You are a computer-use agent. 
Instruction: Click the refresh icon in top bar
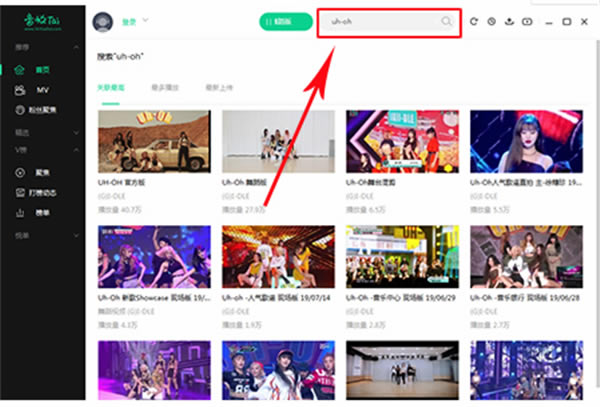(x=474, y=21)
